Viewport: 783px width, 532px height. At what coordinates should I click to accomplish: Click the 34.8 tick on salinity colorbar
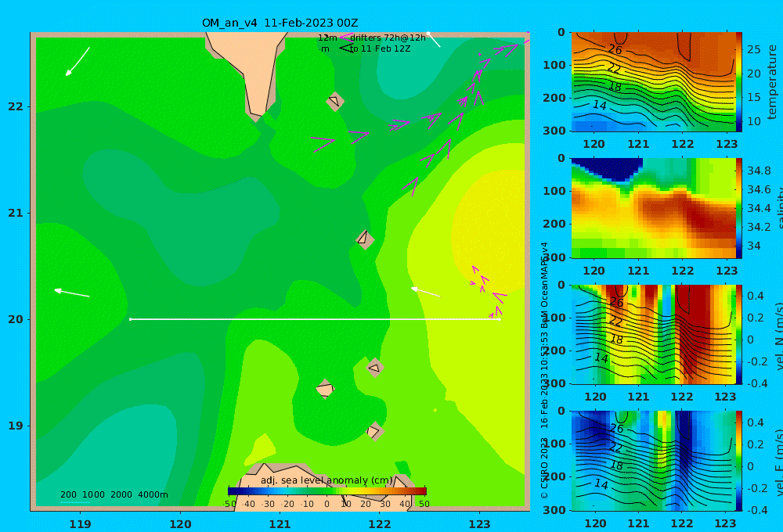point(759,171)
